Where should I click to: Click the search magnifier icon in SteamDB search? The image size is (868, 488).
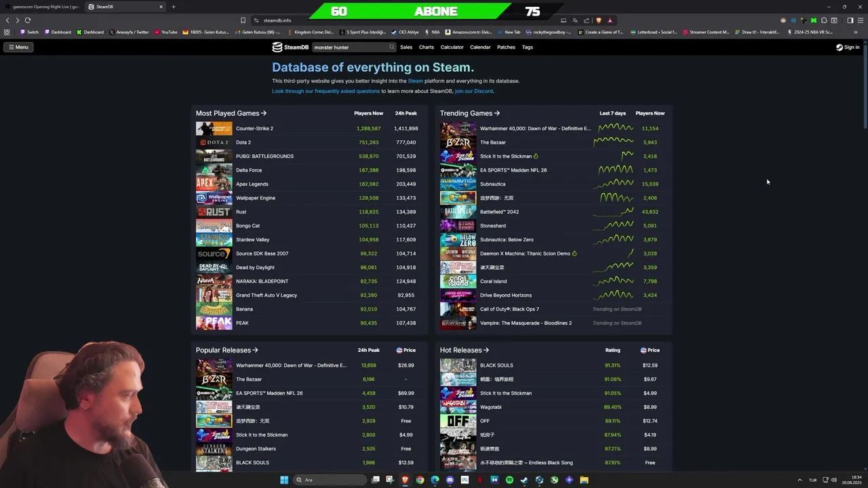(x=391, y=47)
